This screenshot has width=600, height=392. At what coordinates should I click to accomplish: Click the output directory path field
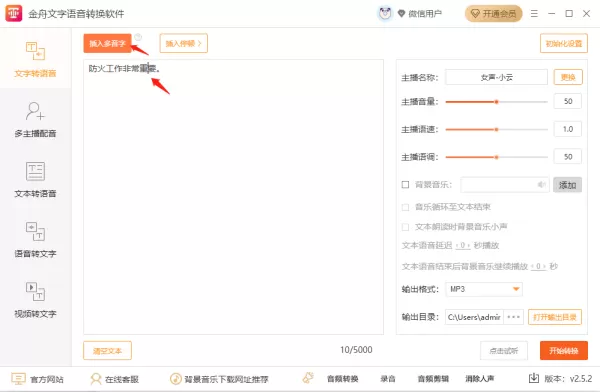(474, 317)
